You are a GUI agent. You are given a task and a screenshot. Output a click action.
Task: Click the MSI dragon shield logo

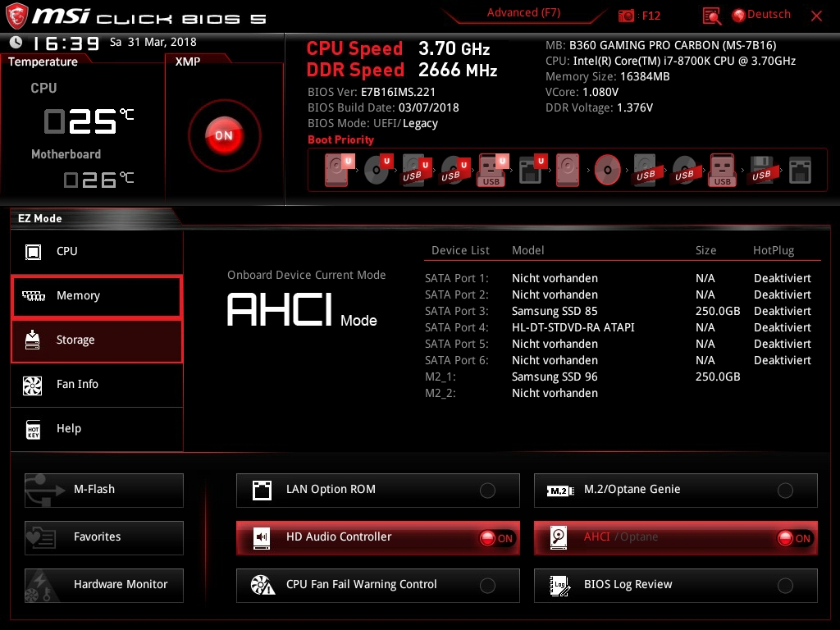click(16, 16)
